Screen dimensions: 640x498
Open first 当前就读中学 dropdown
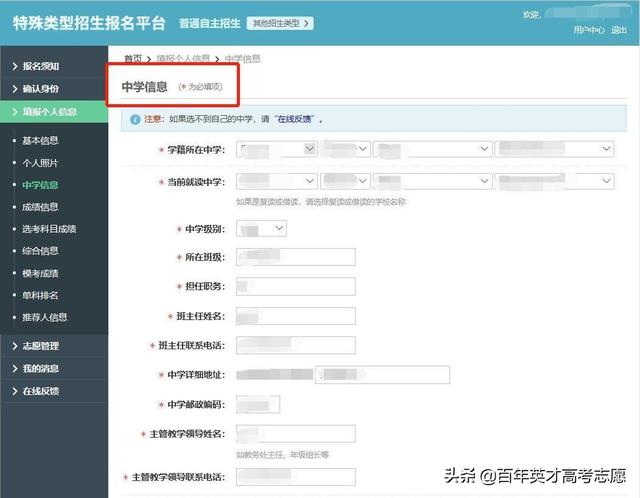pos(276,181)
